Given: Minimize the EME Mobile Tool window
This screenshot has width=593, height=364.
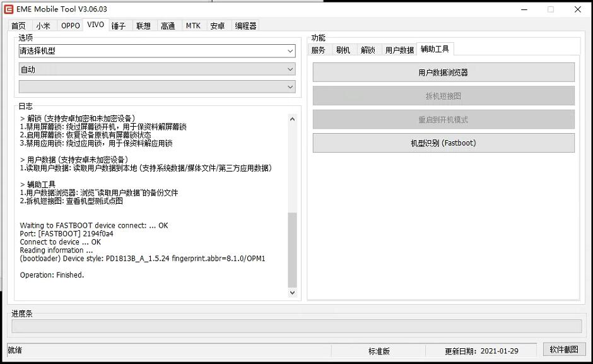Looking at the screenshot, I should tap(523, 9).
